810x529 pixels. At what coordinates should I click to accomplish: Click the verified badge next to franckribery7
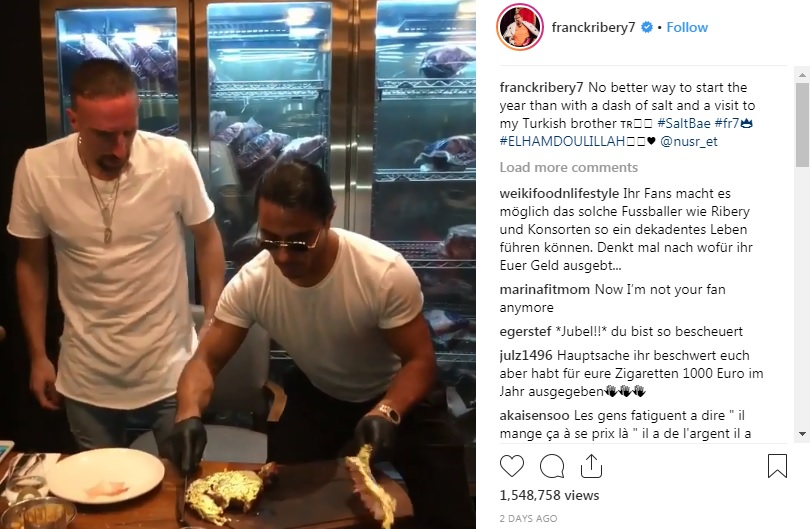click(x=646, y=27)
